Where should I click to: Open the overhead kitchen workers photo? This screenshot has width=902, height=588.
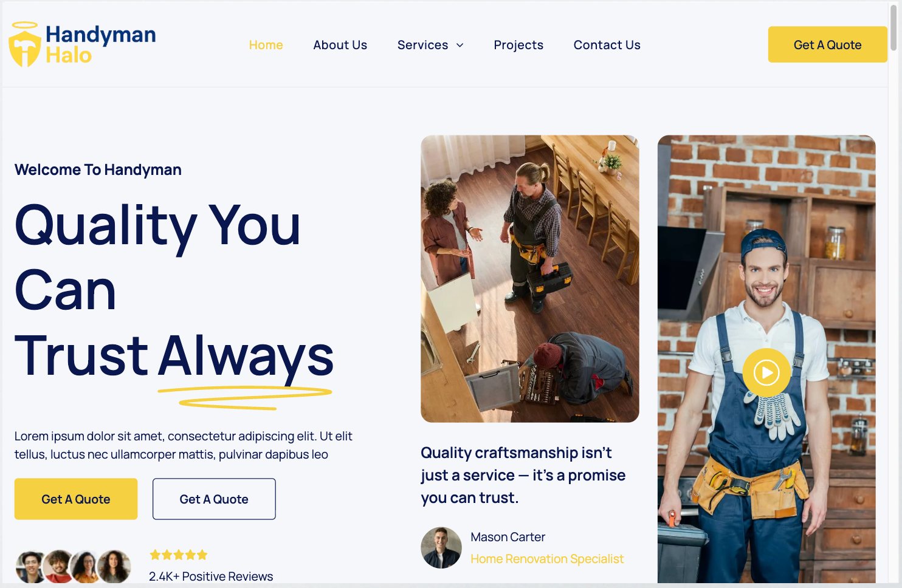(x=530, y=279)
